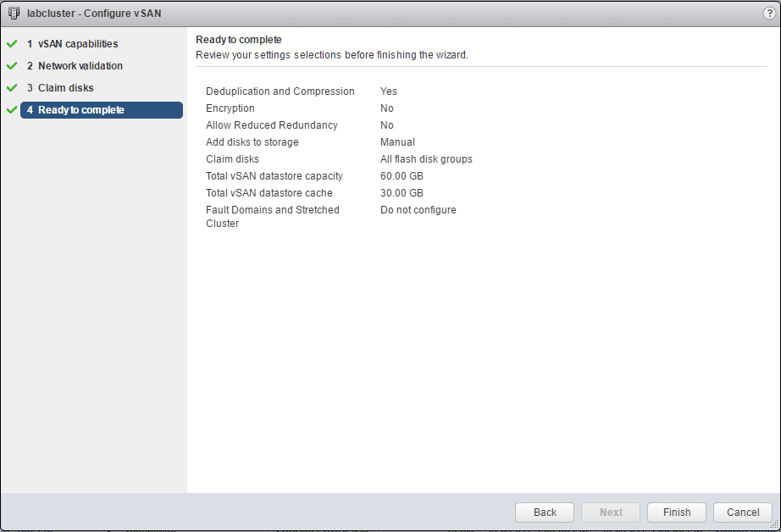Click the green checkmark beside vSAN capabilities

tap(12, 44)
